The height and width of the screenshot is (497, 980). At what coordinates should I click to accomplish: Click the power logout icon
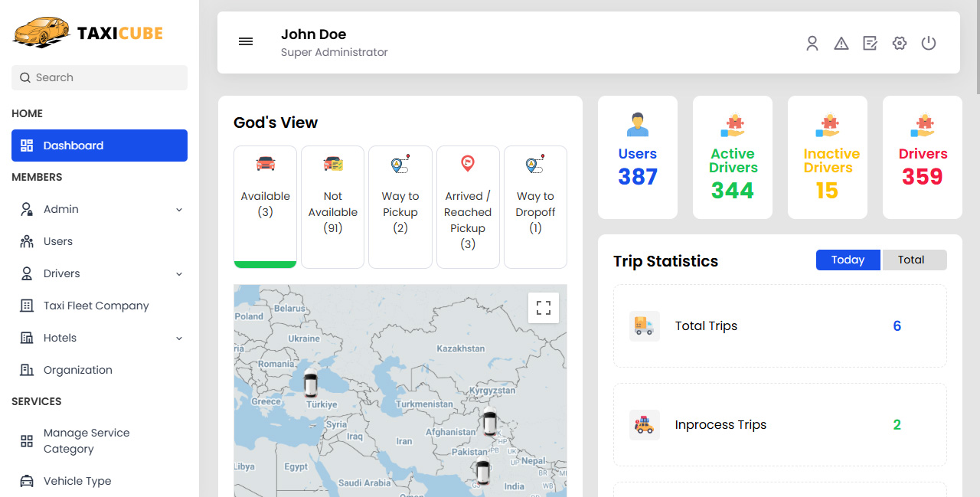point(929,44)
